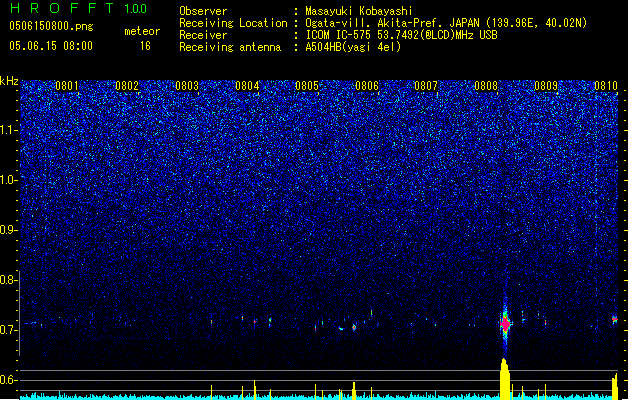
Task: Click the Receiving Location value text
Action: 446,23
